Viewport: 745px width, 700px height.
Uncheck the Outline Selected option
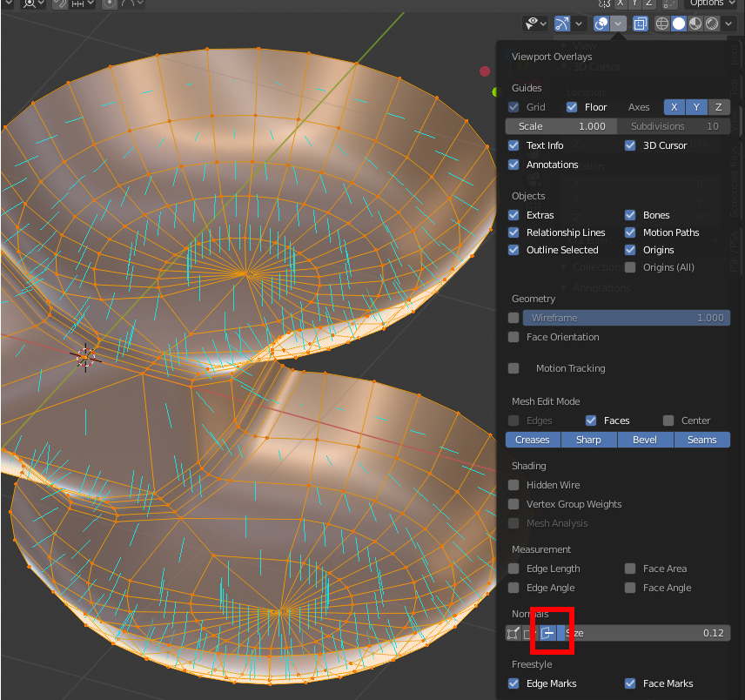tap(513, 250)
